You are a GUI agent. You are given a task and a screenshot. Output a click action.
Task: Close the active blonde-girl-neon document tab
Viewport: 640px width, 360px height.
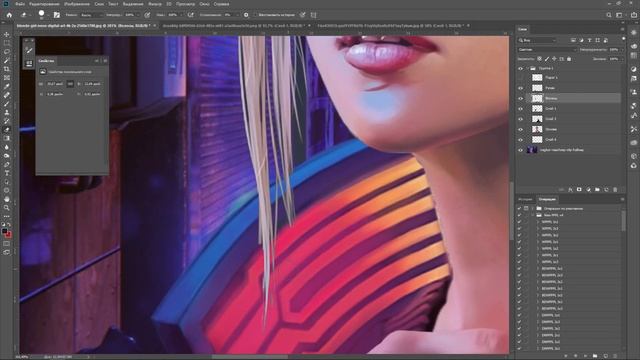(154, 25)
